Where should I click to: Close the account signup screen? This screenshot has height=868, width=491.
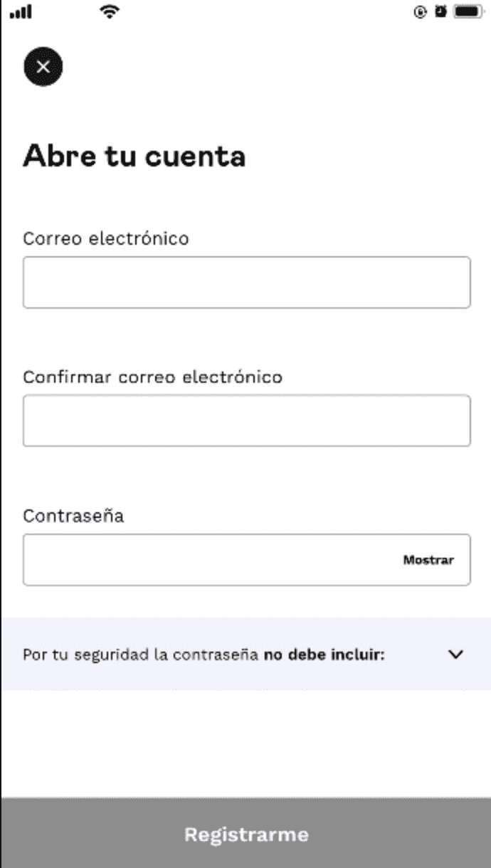pos(43,68)
